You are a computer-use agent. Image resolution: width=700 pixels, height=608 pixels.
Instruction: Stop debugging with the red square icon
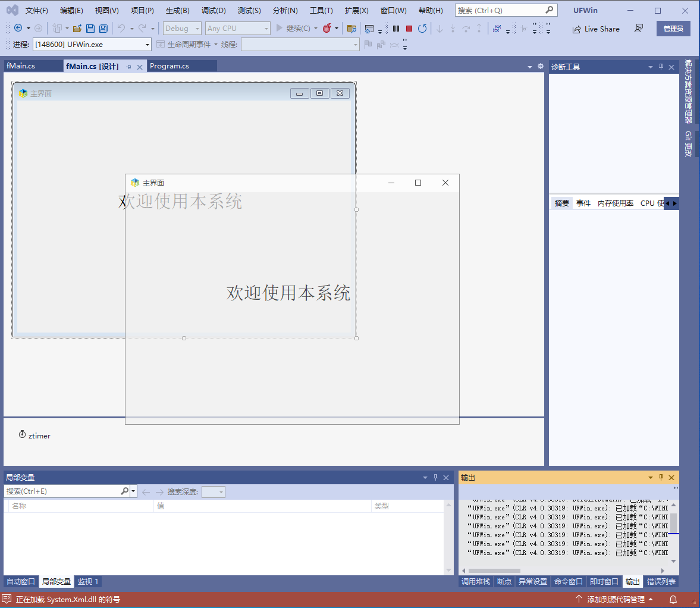tap(409, 29)
